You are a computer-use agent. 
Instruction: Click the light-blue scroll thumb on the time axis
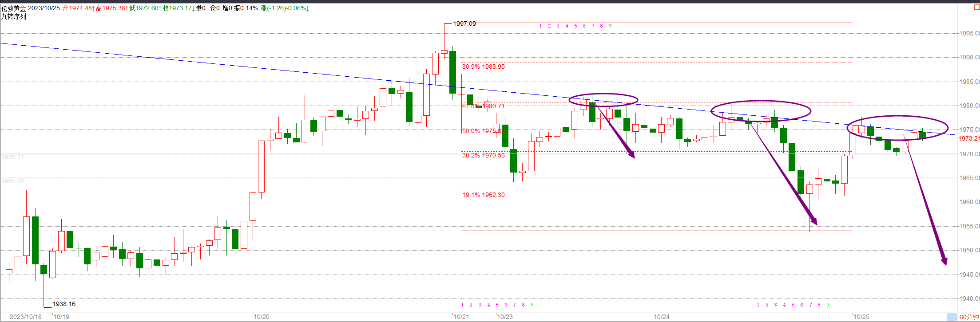[952, 317]
